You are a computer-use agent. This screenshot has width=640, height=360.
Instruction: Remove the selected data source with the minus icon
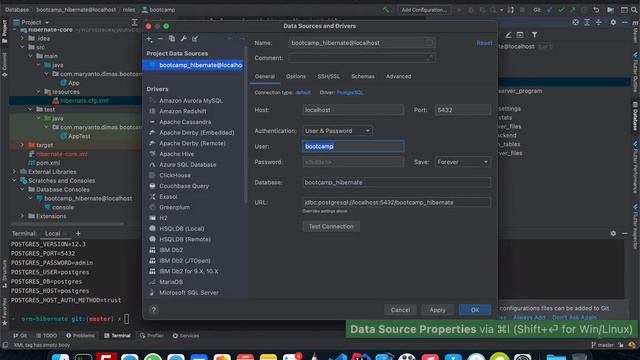pyautogui.click(x=160, y=39)
